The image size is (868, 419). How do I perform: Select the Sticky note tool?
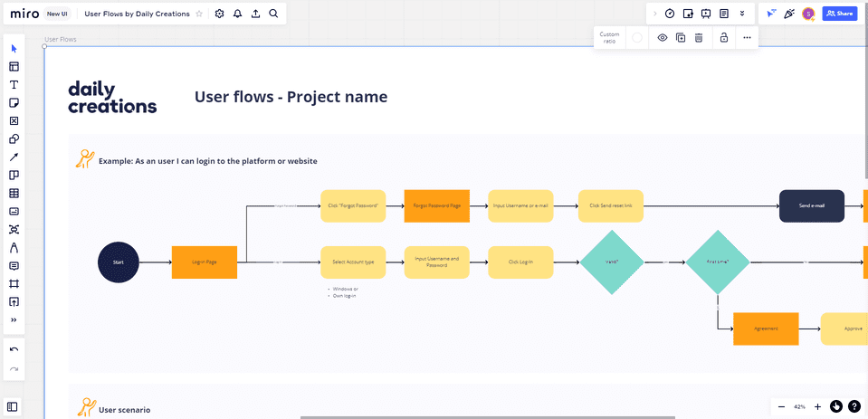tap(14, 102)
